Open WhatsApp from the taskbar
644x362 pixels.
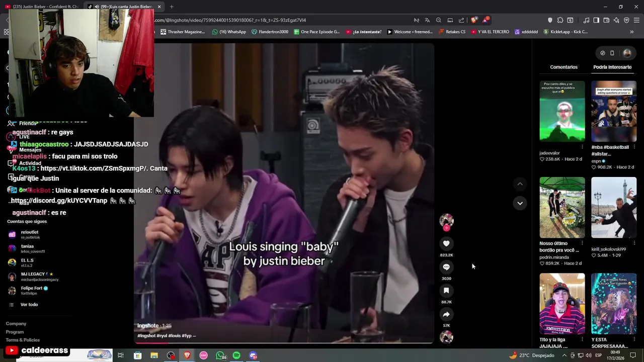pos(220,355)
